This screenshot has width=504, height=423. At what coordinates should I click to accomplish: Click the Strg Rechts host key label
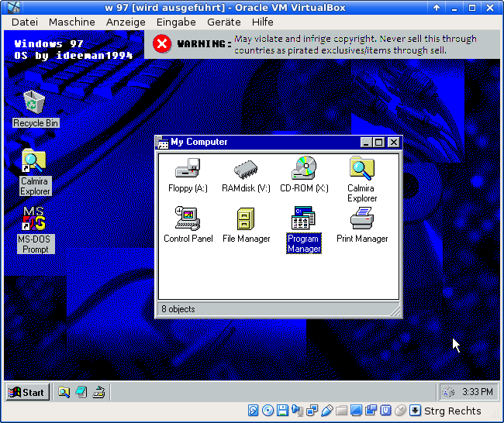tap(453, 411)
